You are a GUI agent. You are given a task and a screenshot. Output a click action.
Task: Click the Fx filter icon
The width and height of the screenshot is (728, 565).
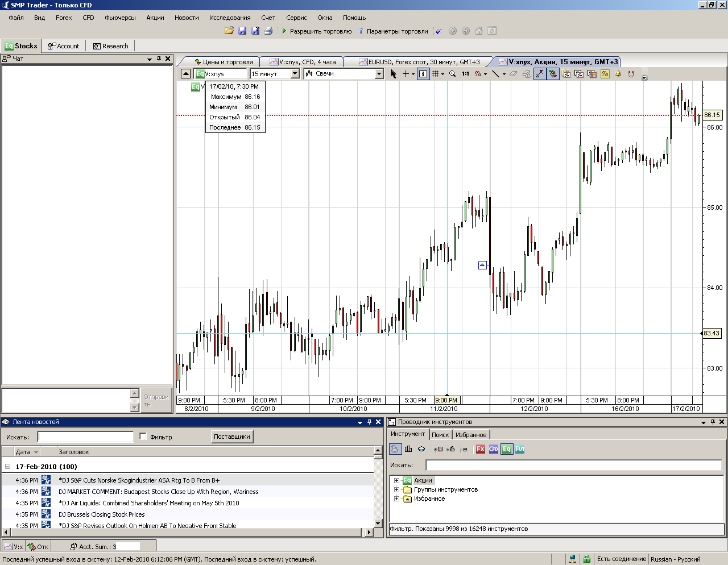pos(480,449)
